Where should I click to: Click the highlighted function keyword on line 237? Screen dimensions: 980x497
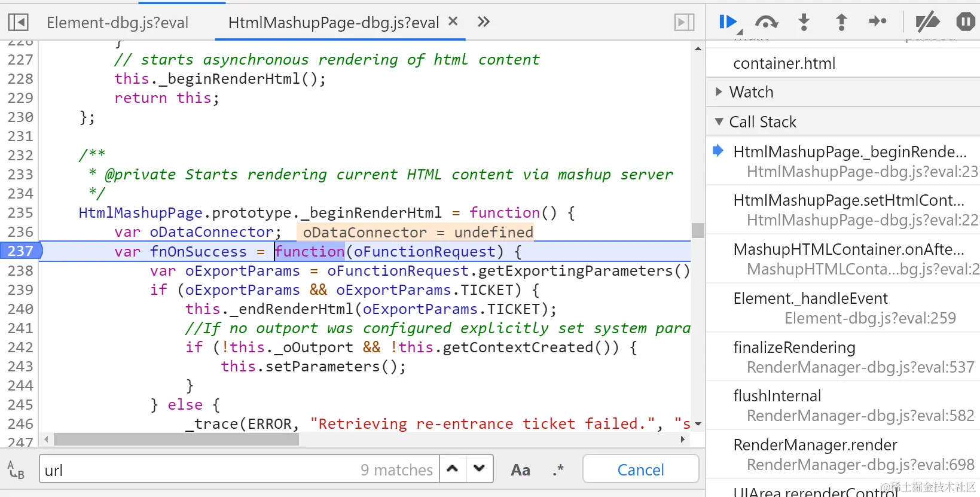(310, 251)
